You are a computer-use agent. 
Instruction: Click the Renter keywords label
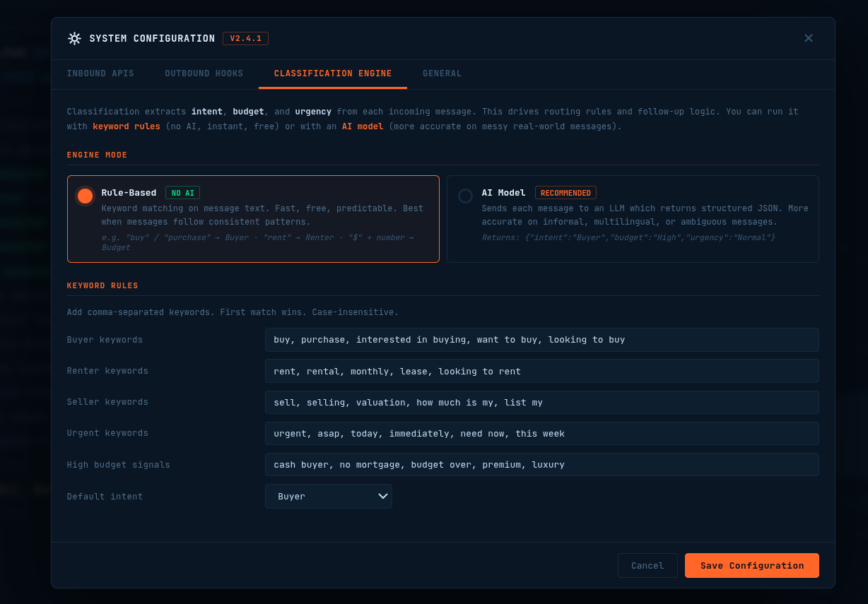[107, 371]
